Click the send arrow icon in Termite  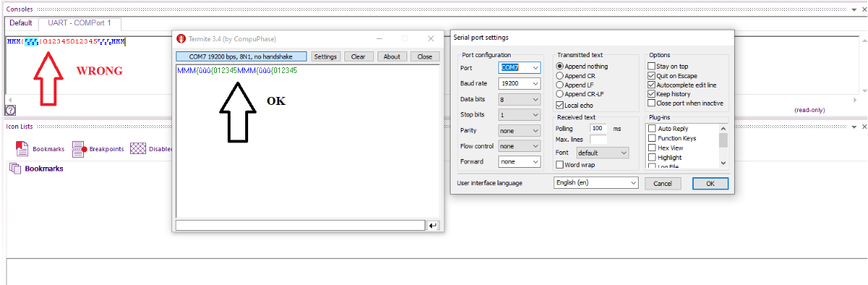click(x=433, y=226)
